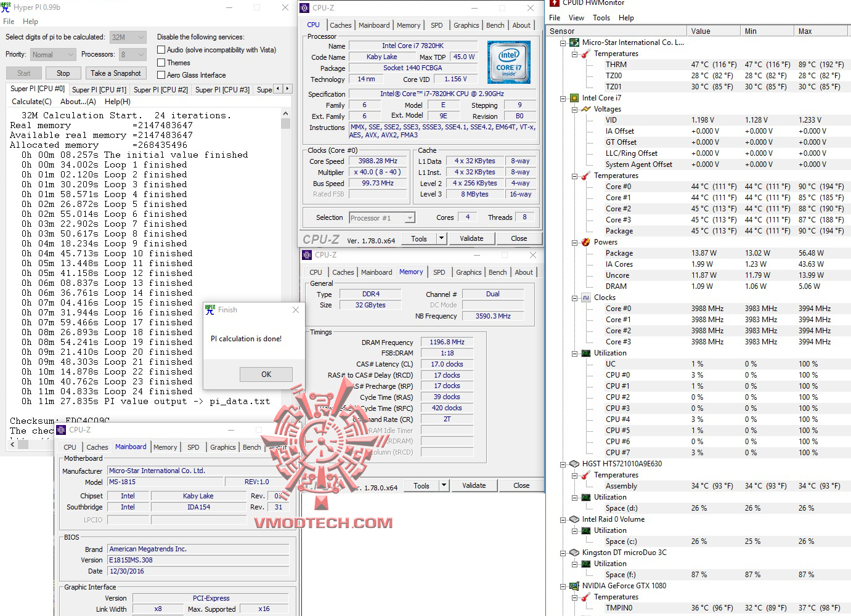851x616 pixels.
Task: Switch to the Memory tab in CPU-Z
Action: (409, 25)
